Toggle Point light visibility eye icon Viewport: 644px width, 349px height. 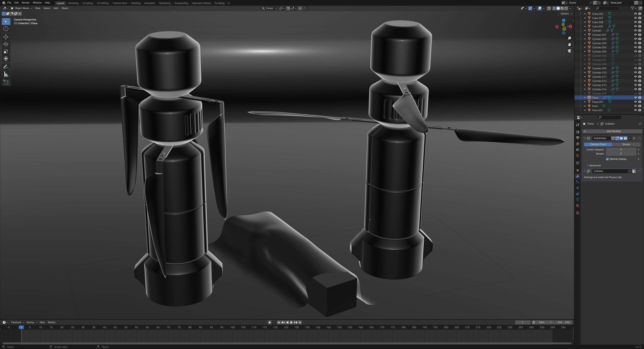click(x=635, y=106)
